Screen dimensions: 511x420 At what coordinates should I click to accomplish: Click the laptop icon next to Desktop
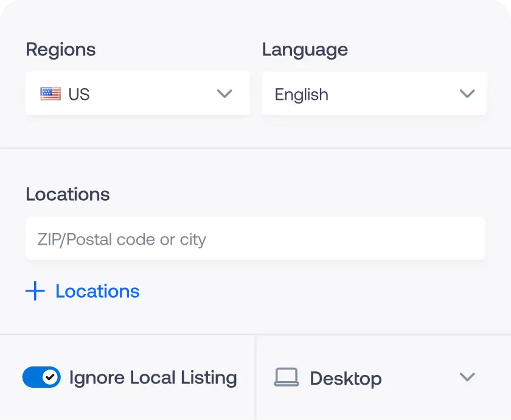(286, 377)
